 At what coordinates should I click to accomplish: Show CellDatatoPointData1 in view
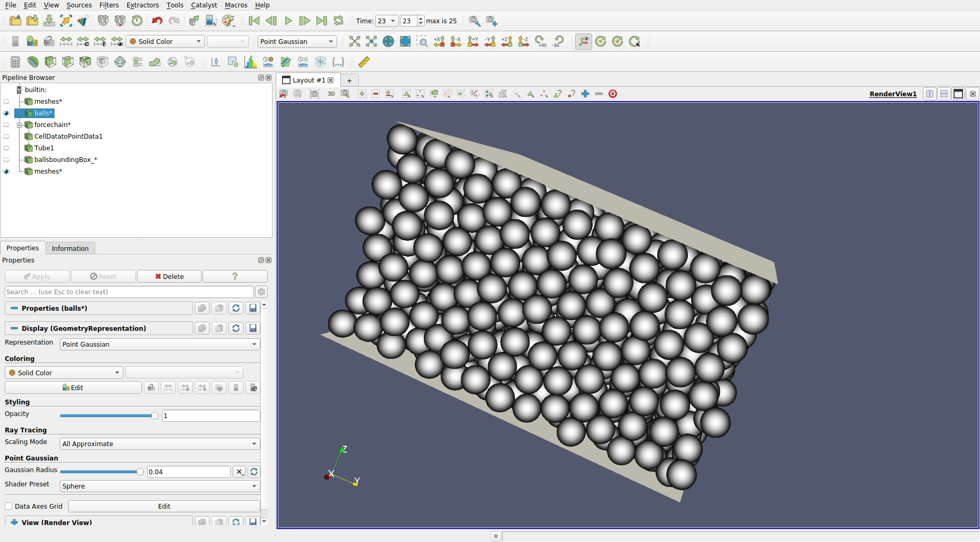click(x=6, y=137)
